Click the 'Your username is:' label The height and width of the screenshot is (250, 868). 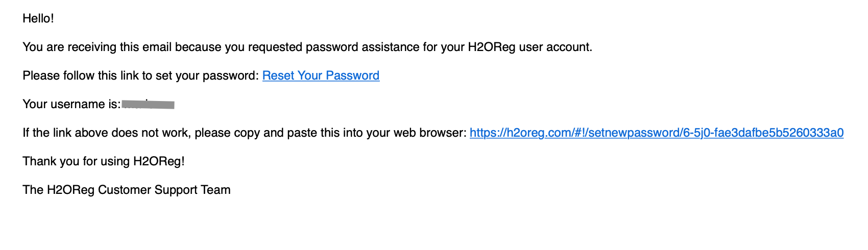pos(71,104)
